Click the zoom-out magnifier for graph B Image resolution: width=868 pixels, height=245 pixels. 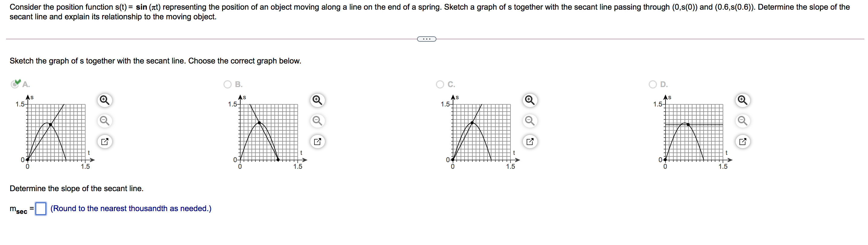317,121
